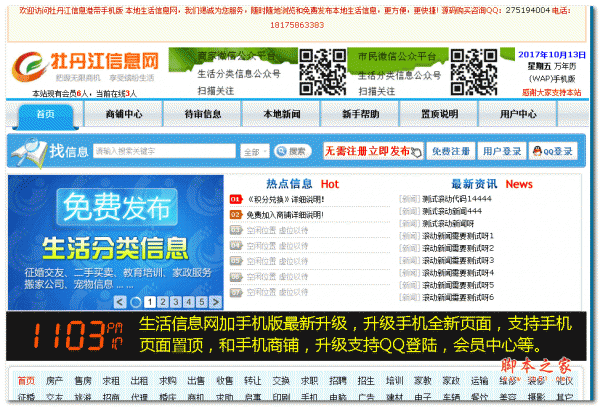Click the red 首页 in category bar
Screen dimensions: 600x407
click(26, 381)
